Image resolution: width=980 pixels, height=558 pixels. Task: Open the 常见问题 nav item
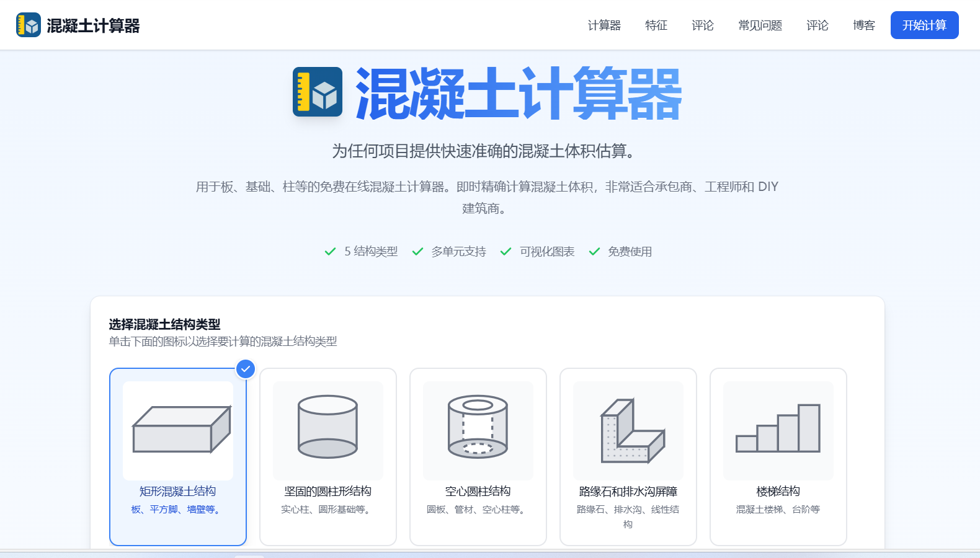(760, 25)
